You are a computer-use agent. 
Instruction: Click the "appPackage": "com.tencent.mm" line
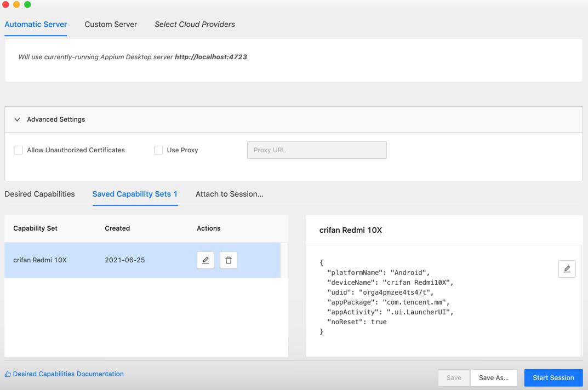pyautogui.click(x=388, y=302)
